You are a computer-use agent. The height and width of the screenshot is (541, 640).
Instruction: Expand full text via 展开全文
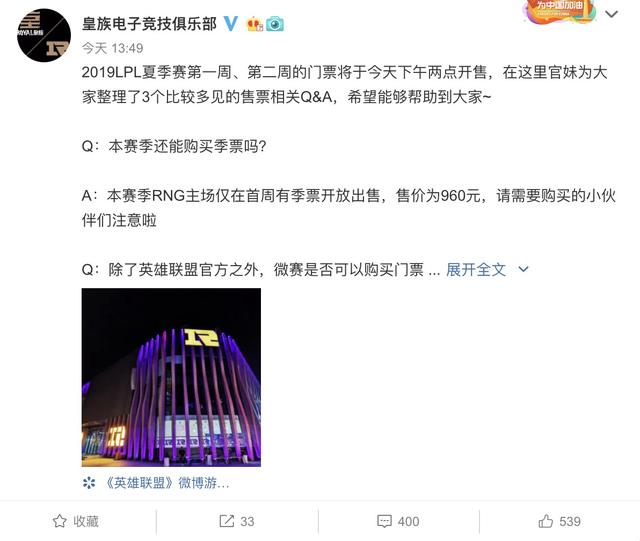(x=476, y=269)
